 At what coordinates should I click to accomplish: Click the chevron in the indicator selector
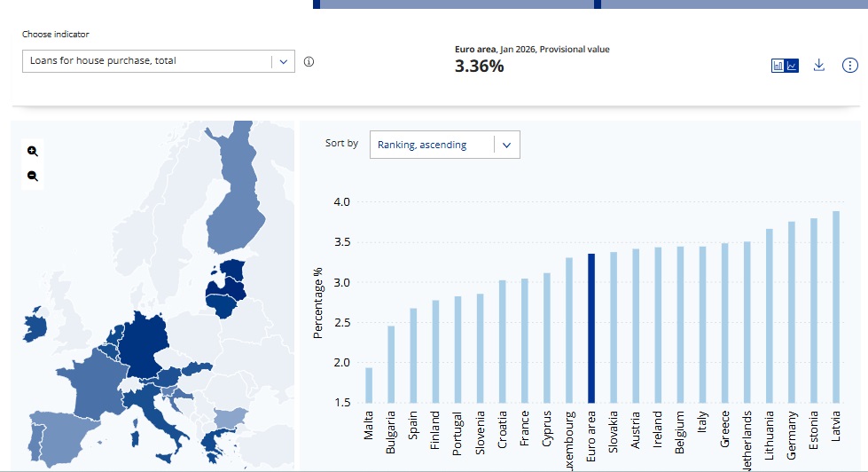(283, 61)
